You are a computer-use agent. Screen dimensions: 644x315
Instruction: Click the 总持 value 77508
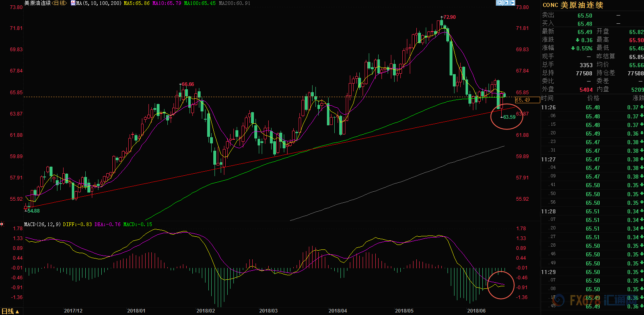pyautogui.click(x=584, y=73)
